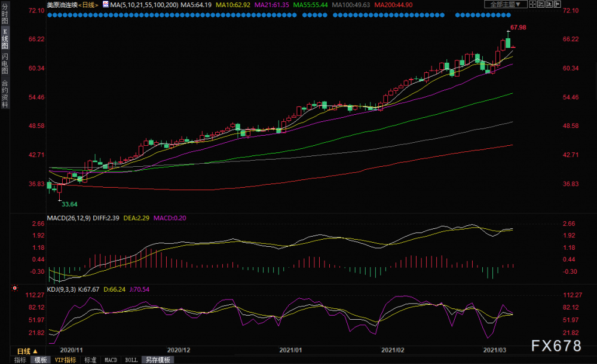The width and height of the screenshot is (597, 364).
Task: Click the 2021/03 date label on time axis
Action: tap(495, 350)
